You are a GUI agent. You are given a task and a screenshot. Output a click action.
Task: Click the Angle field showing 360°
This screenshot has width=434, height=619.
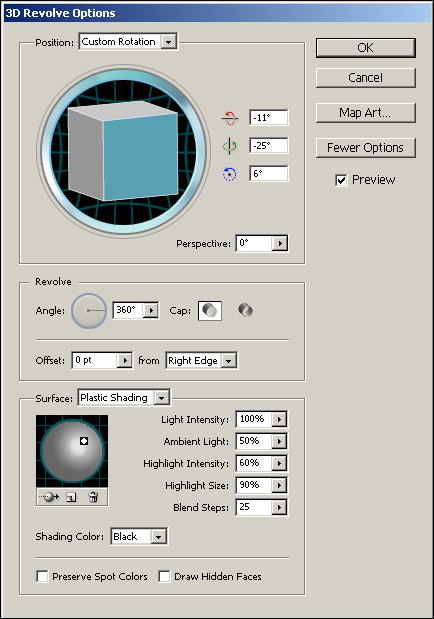pyautogui.click(x=128, y=310)
